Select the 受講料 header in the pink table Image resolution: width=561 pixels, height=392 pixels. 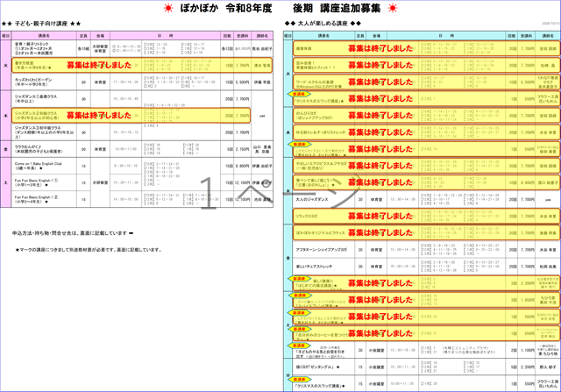[x=242, y=36]
